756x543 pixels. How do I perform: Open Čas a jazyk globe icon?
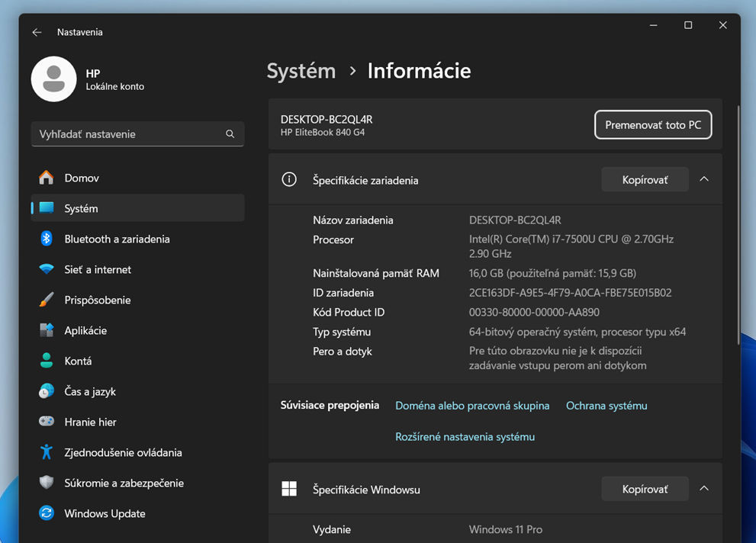(x=47, y=391)
